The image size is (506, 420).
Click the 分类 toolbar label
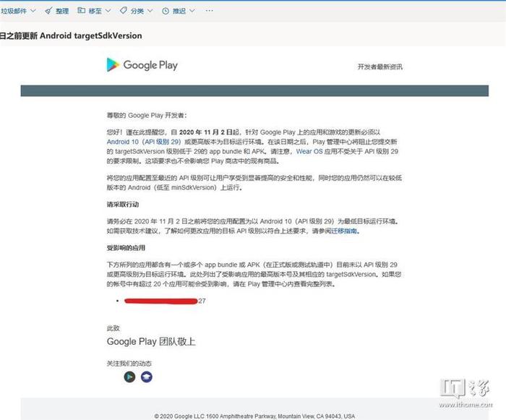point(137,11)
